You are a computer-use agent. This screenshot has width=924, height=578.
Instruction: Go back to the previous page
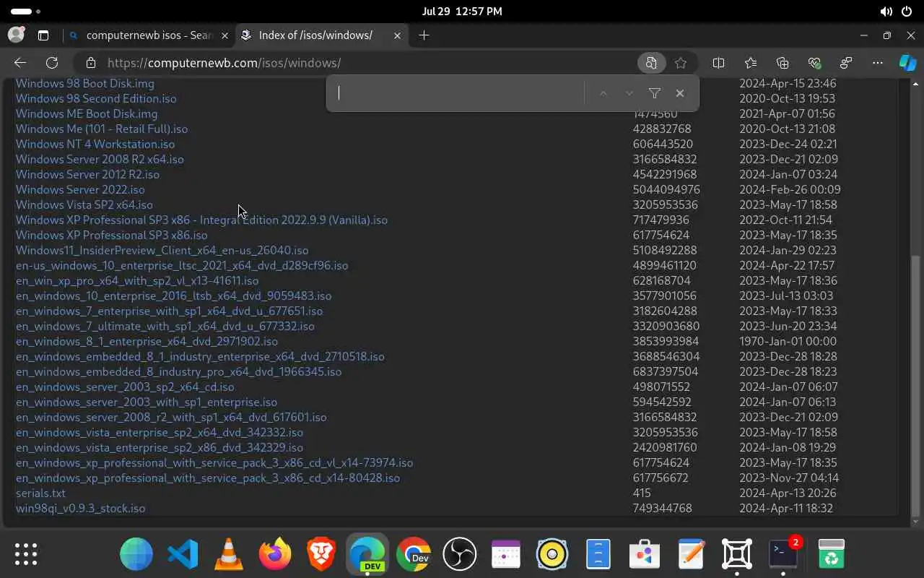(20, 63)
